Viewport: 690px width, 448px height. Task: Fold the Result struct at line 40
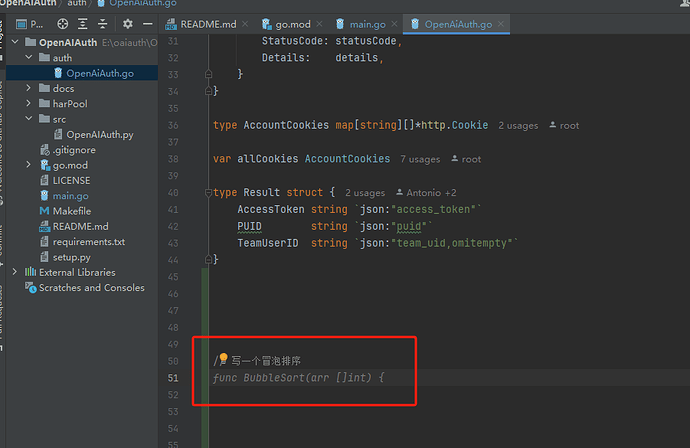208,193
